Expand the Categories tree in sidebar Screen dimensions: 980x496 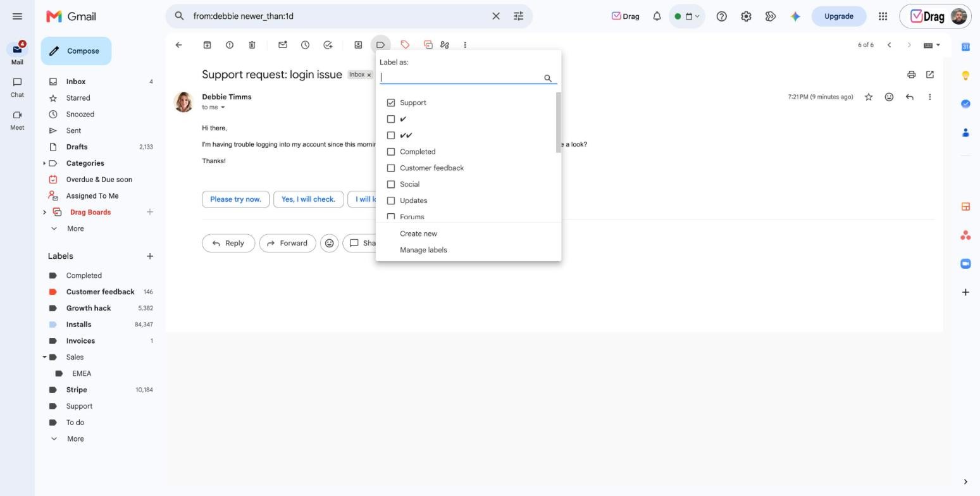44,163
